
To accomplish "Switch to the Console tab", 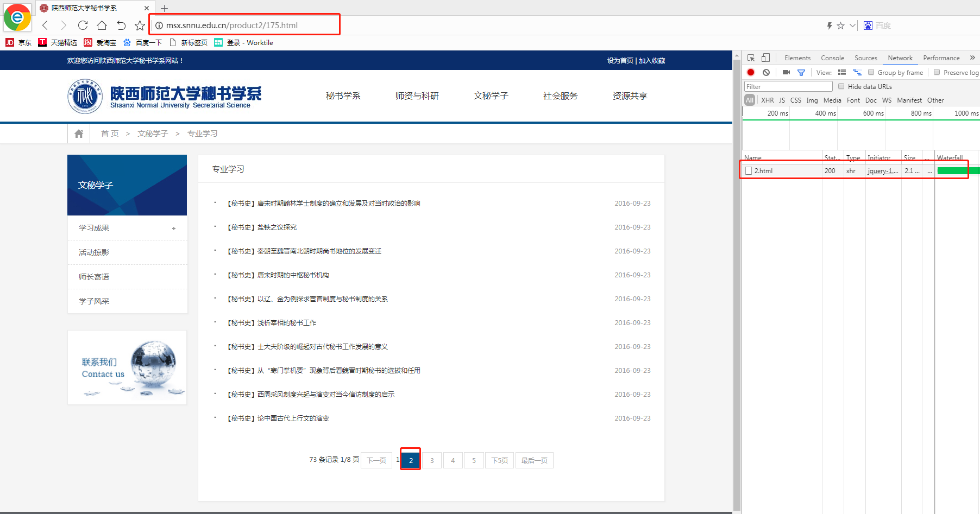I will [x=832, y=58].
